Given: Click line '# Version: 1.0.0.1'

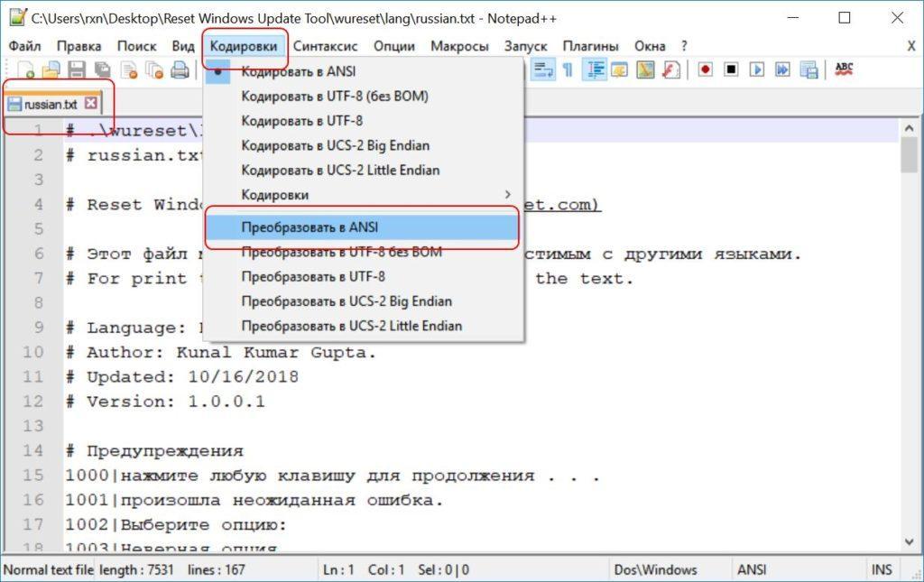Looking at the screenshot, I should tap(165, 402).
